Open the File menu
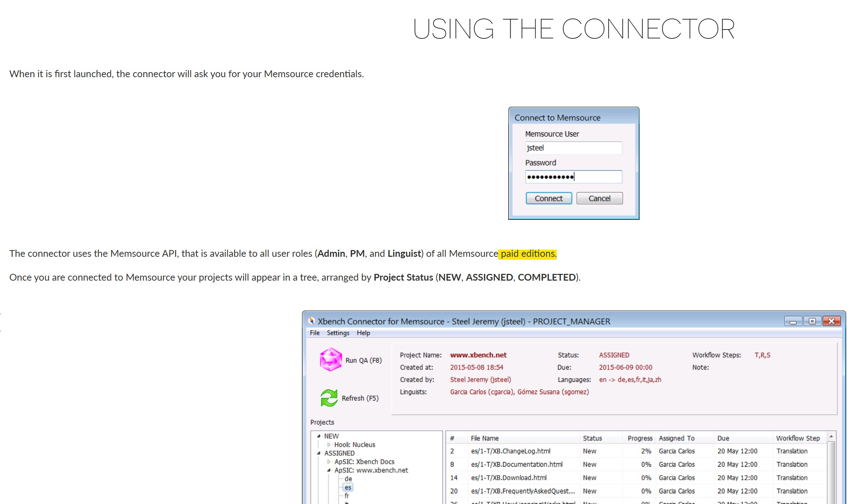 pyautogui.click(x=314, y=333)
